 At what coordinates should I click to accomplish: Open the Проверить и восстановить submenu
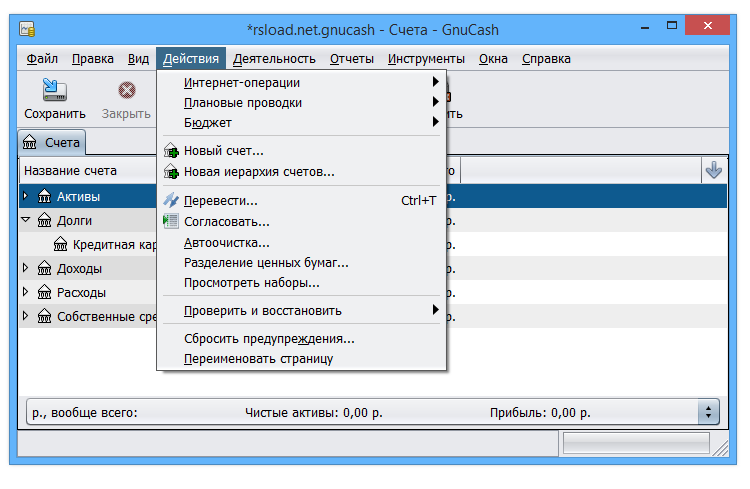301,310
